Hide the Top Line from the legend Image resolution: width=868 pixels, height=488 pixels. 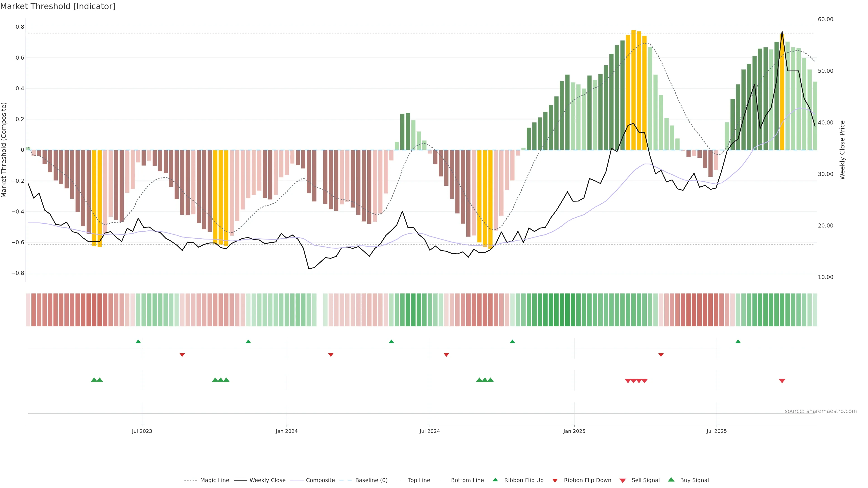point(419,480)
